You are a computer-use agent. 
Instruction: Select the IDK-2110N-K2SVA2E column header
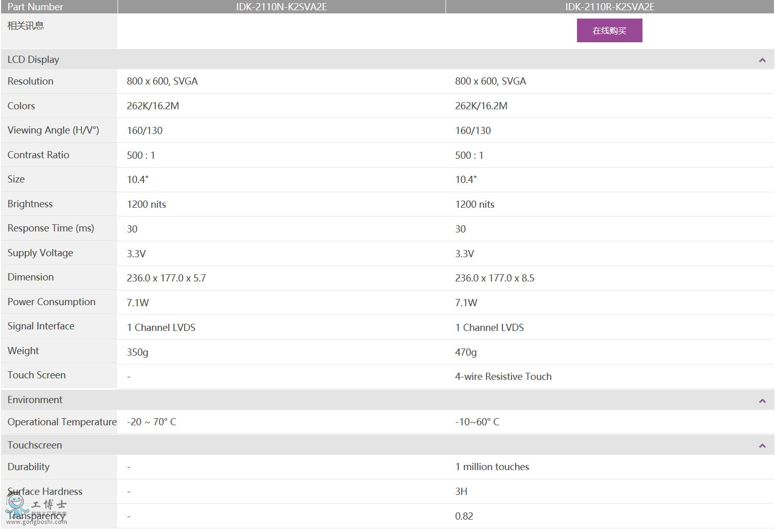[281, 7]
